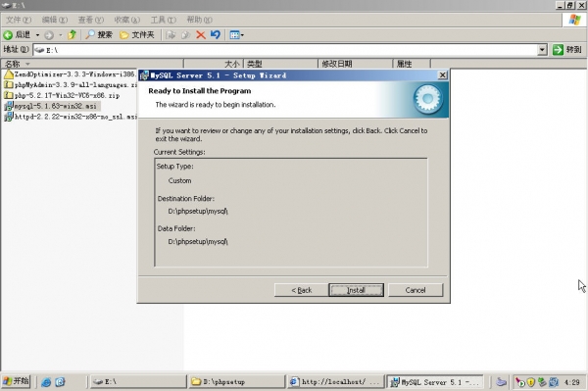The height and width of the screenshot is (391, 588).
Task: Click the MySQL installer icon in dialog title
Action: [144, 75]
